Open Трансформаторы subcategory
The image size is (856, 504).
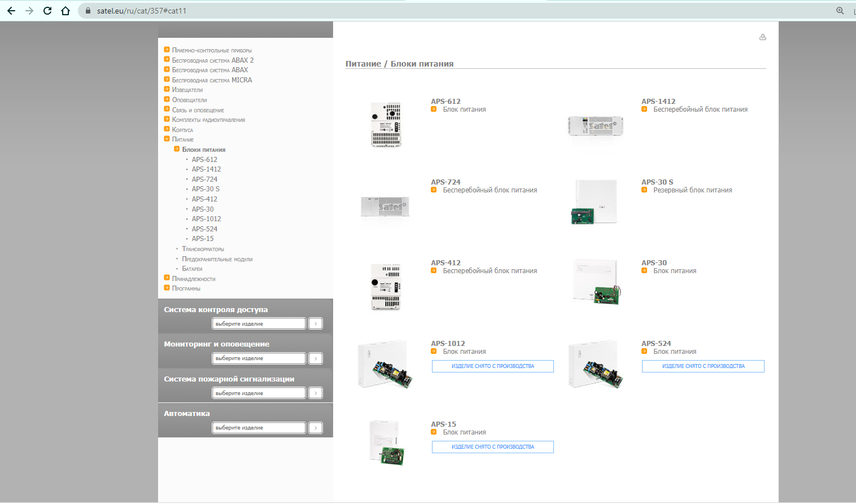[x=203, y=249]
